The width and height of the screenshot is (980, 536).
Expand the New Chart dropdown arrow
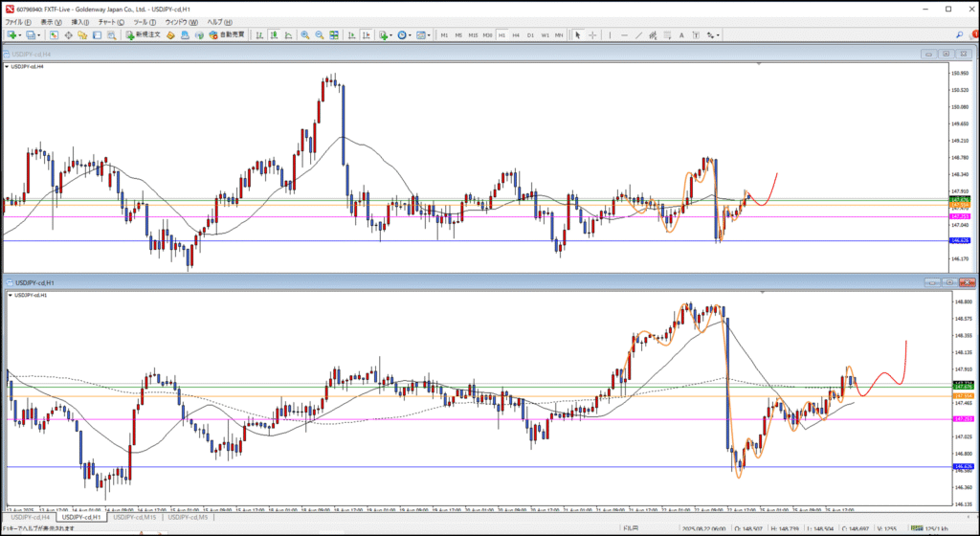[x=20, y=35]
